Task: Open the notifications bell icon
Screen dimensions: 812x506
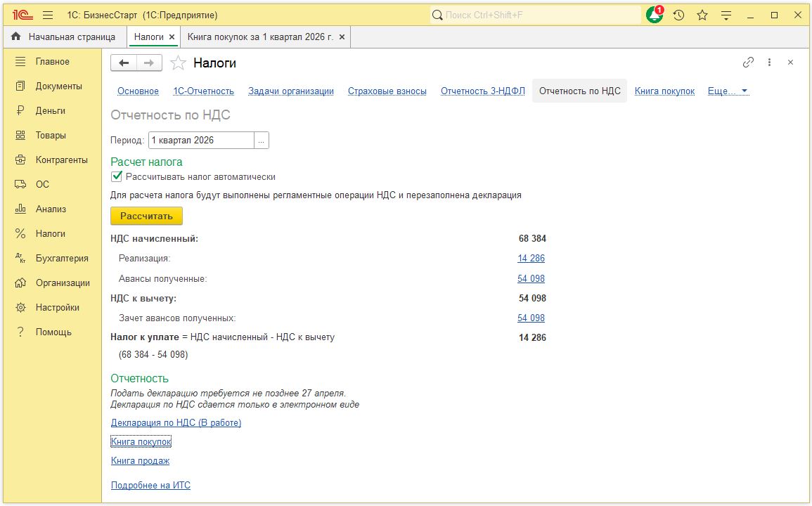Action: point(655,15)
